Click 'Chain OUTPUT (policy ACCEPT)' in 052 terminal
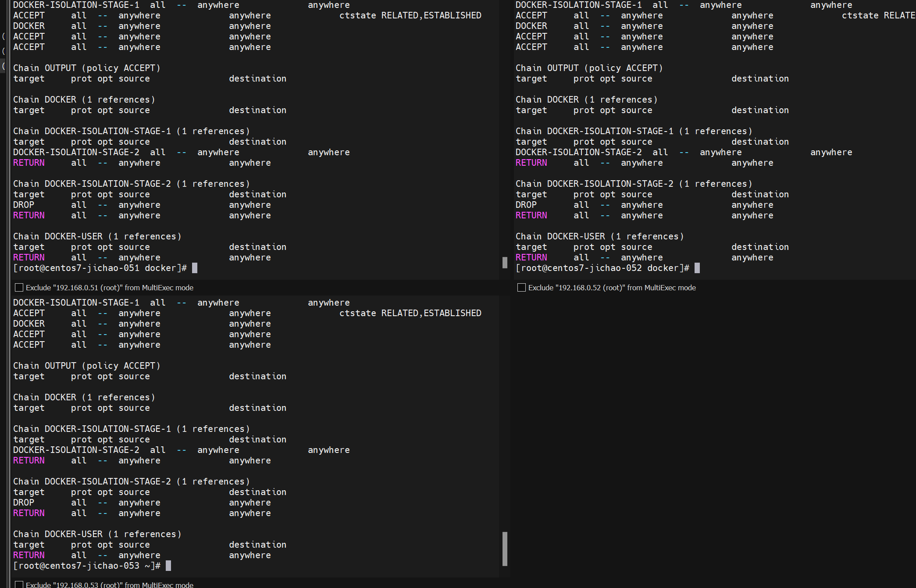This screenshot has height=588, width=916. click(589, 68)
